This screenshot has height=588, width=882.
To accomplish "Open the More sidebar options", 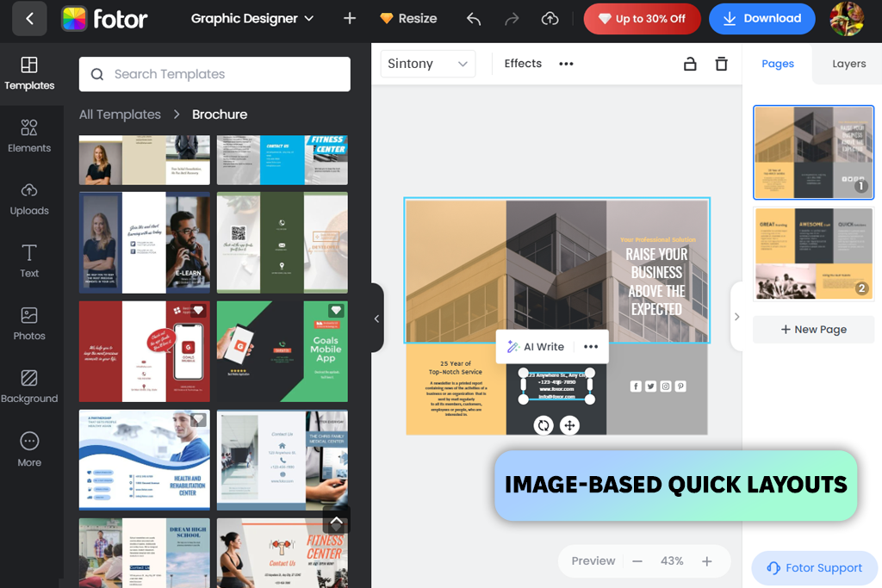I will coord(29,449).
